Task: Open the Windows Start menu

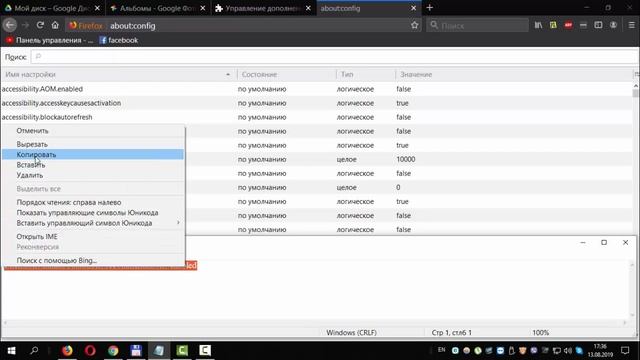Action: [x=11, y=350]
